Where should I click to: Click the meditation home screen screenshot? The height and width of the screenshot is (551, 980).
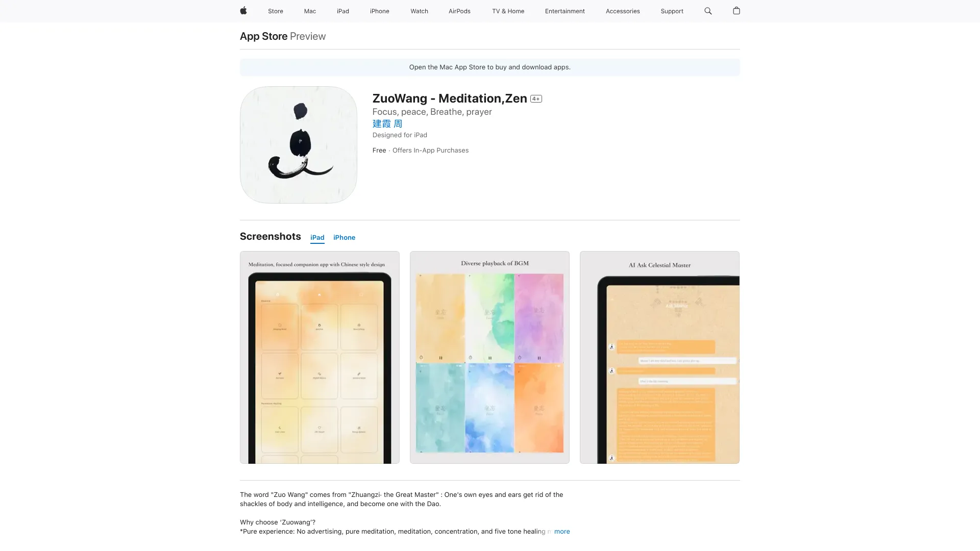[x=320, y=357]
